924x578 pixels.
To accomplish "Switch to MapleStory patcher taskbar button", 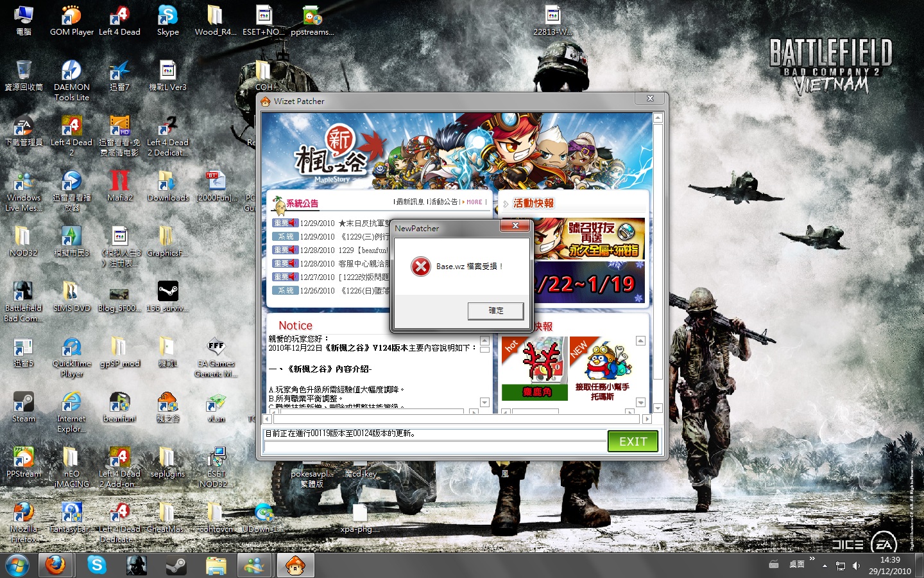I will [295, 565].
